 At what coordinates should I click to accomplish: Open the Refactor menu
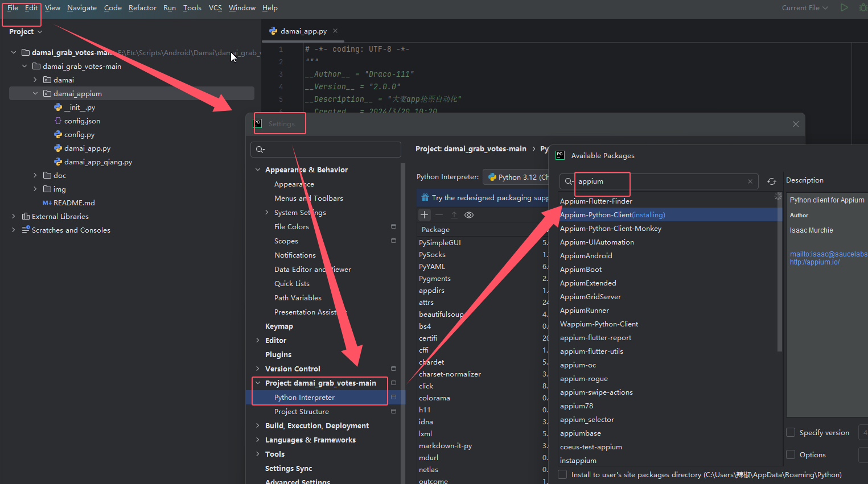(x=142, y=7)
